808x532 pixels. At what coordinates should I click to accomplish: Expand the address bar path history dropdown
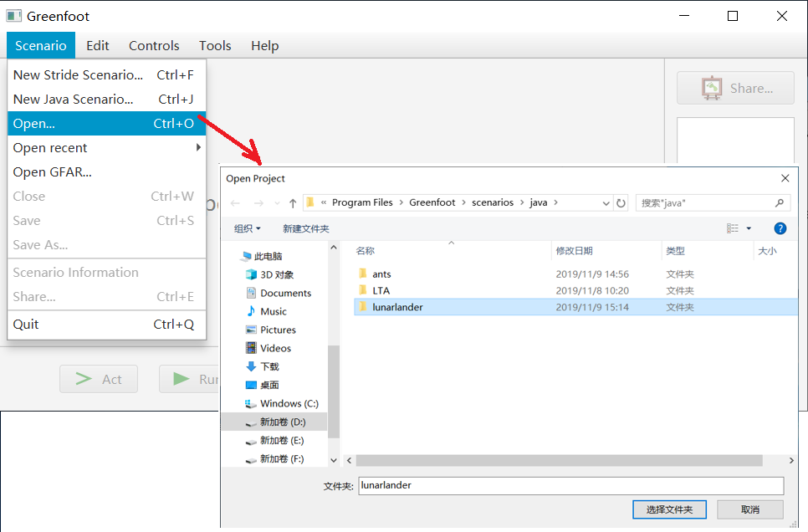(x=606, y=203)
